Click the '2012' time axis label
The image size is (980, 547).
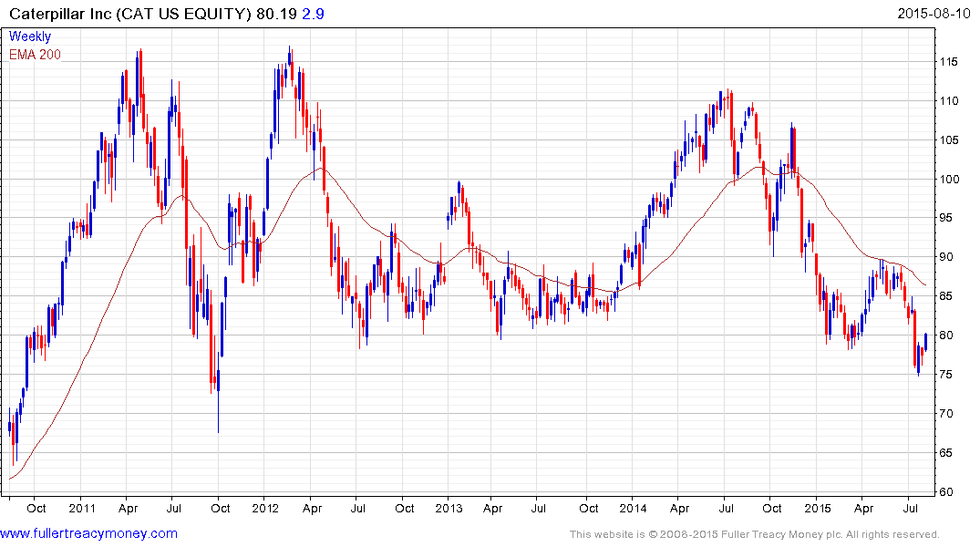coord(265,508)
